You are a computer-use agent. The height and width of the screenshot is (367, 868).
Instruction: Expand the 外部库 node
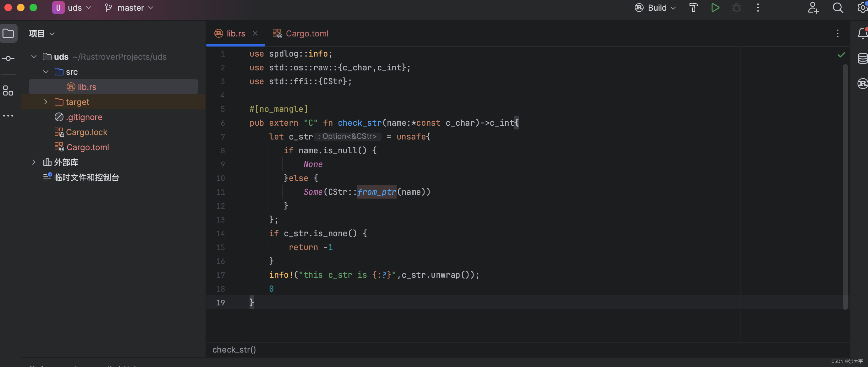pos(34,162)
